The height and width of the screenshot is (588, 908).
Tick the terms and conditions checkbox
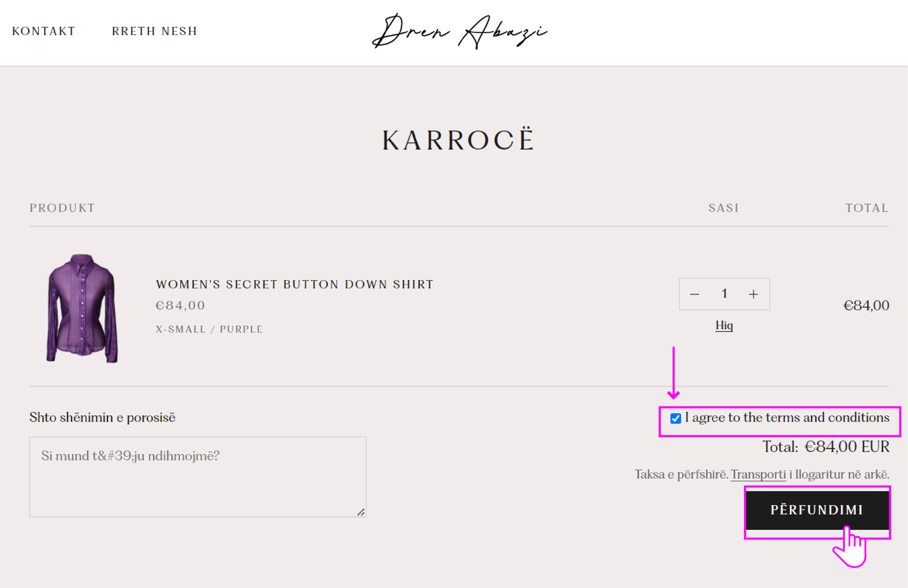[x=675, y=418]
